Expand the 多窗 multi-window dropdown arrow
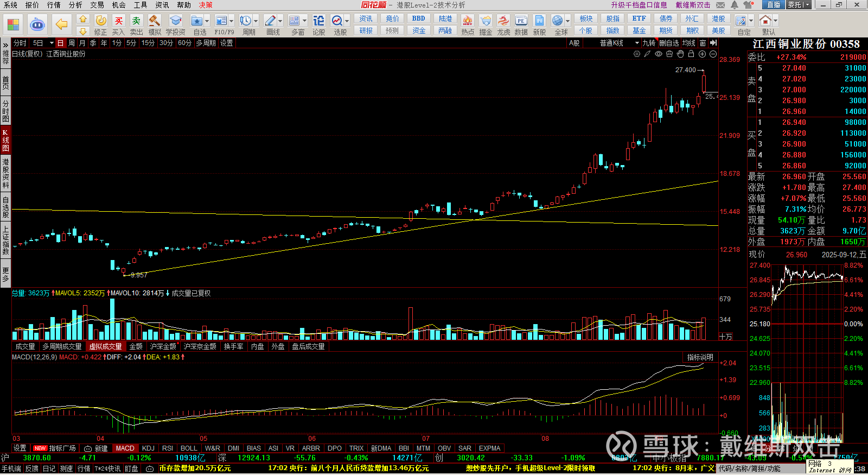Screen dimensions: 868x475 [304, 21]
